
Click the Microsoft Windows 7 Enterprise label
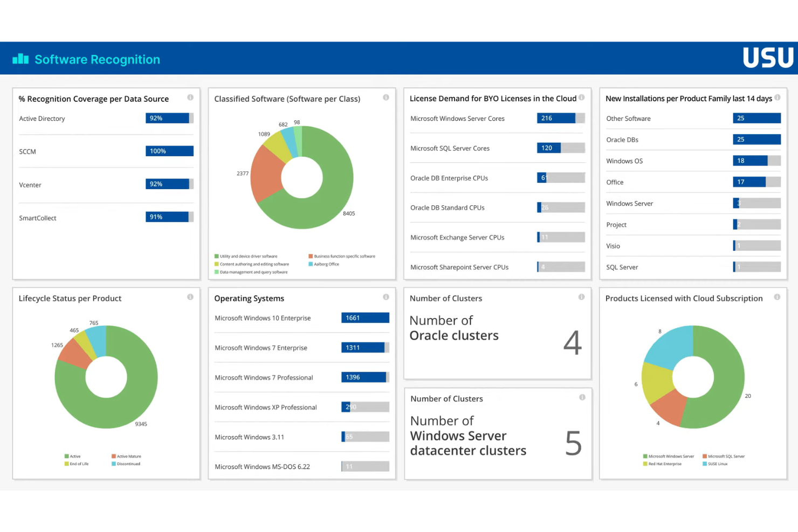point(261,348)
